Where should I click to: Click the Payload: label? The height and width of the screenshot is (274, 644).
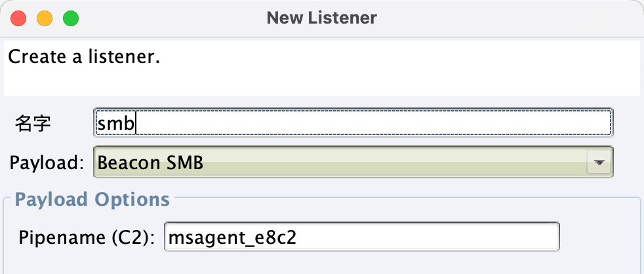point(47,163)
